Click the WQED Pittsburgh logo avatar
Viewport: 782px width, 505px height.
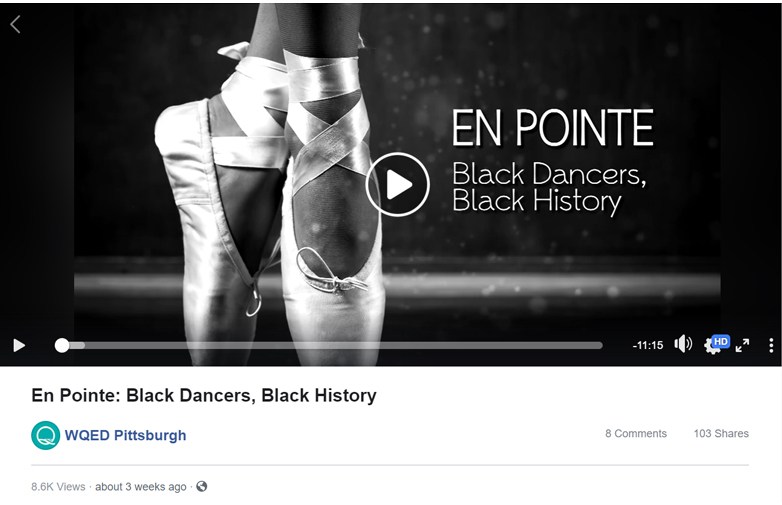pos(45,435)
